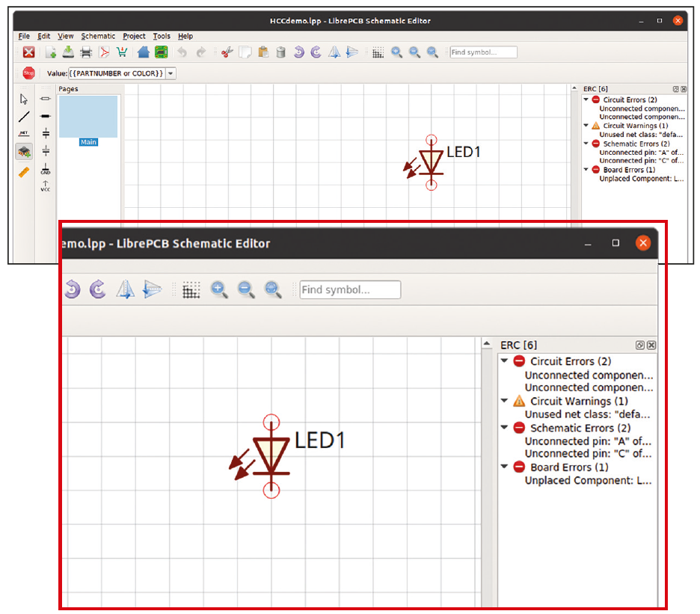Click Zoom Fit magnifier in main toolbar

click(x=432, y=52)
